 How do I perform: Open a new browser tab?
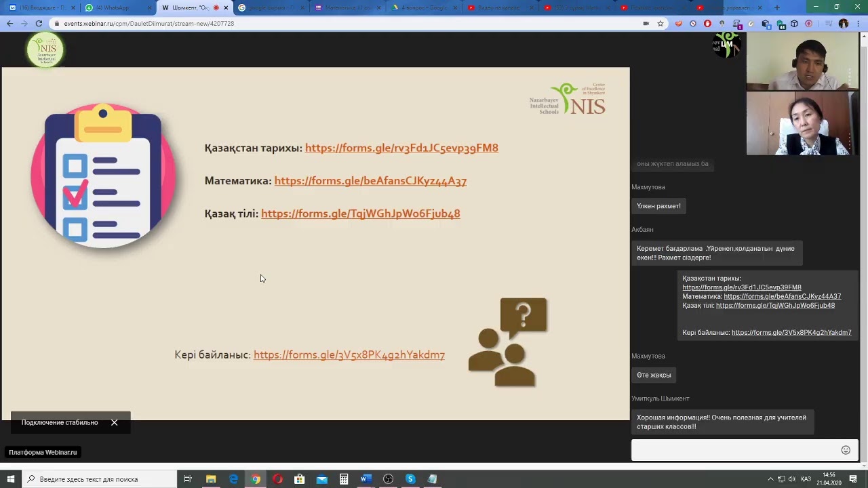point(777,7)
